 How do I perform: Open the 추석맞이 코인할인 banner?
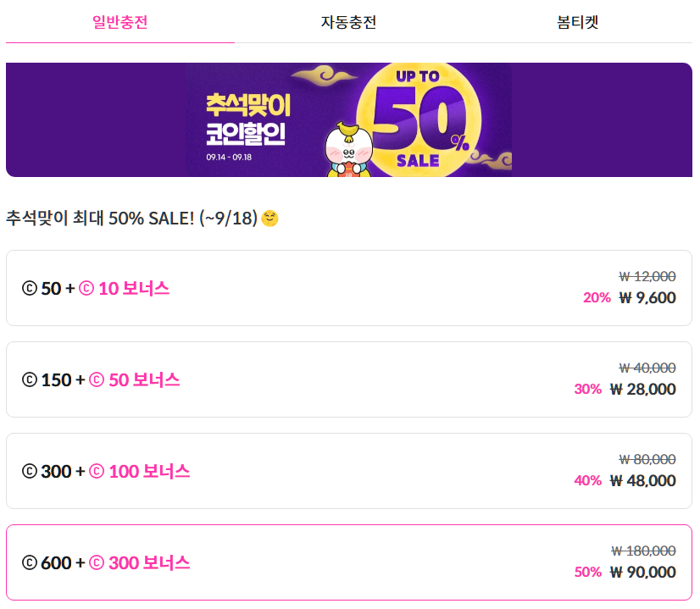point(348,119)
